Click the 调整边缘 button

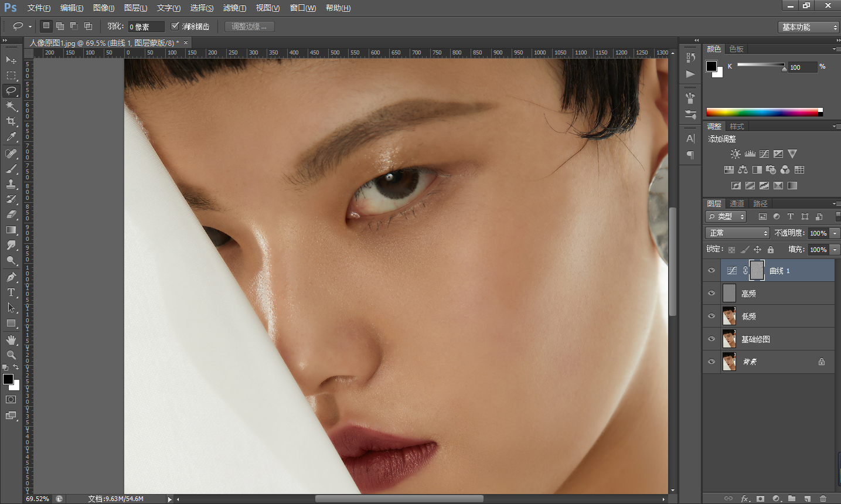coord(249,26)
